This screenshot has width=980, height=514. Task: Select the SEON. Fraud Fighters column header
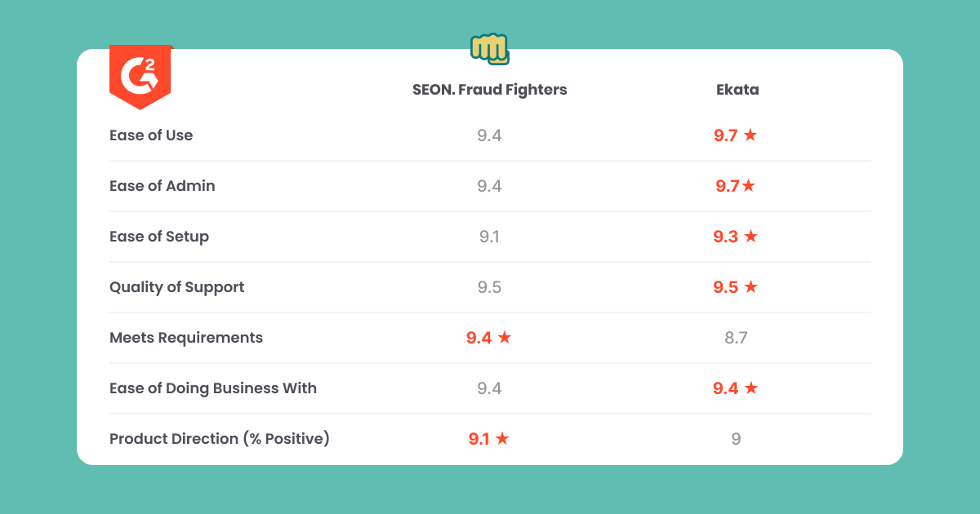tap(489, 90)
